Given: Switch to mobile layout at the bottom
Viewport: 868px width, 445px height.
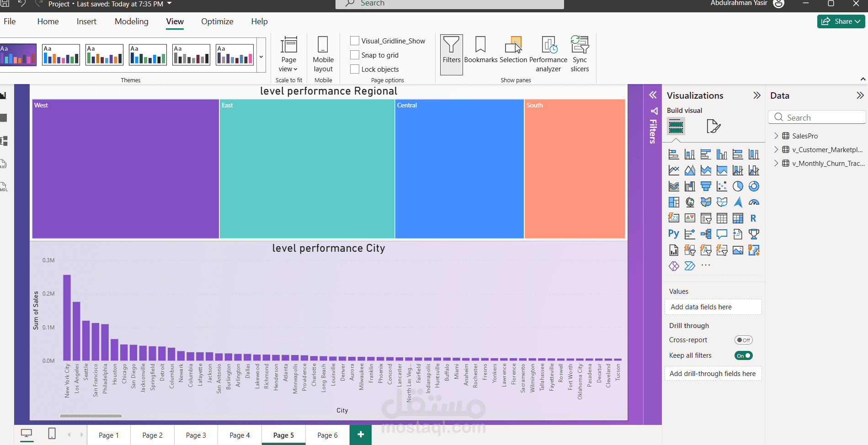Looking at the screenshot, I should pyautogui.click(x=52, y=434).
